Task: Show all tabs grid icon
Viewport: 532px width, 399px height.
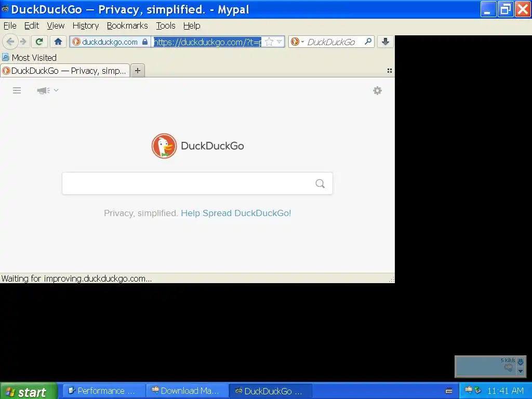Action: coord(390,71)
